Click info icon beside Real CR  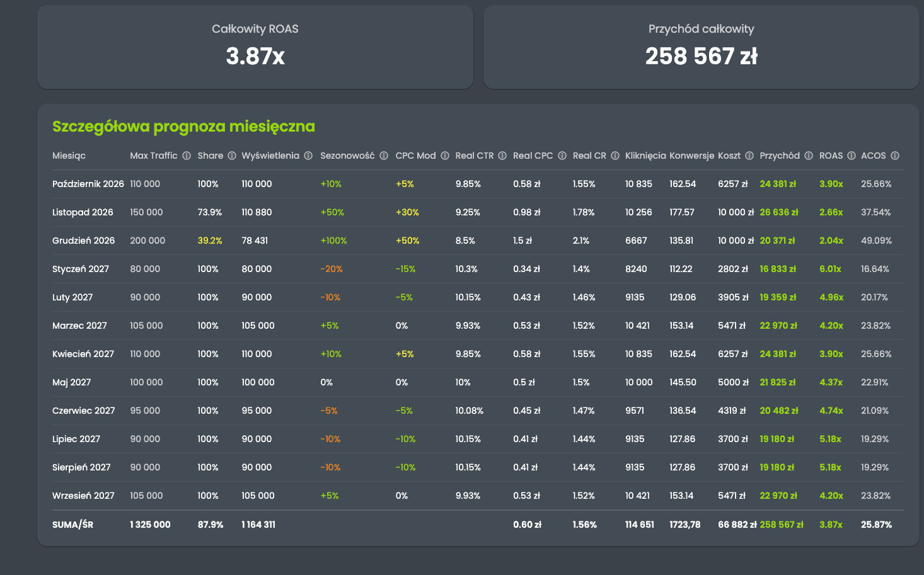(x=615, y=156)
